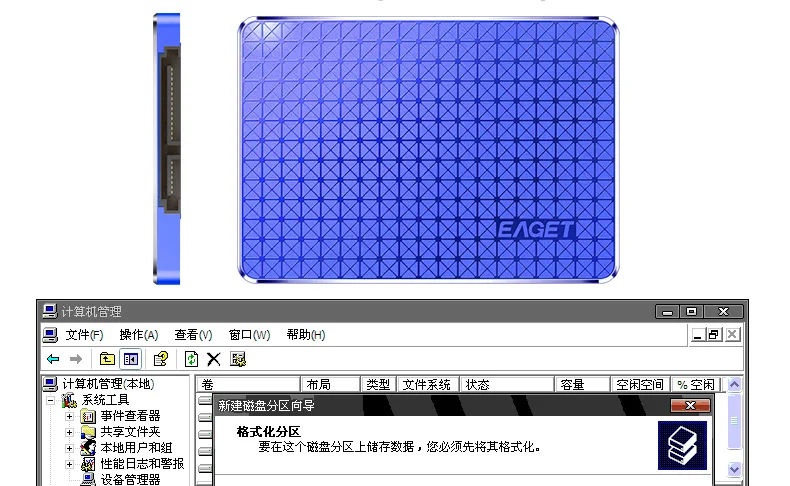Click the volume list scrollbar up arrow
The image size is (790, 486).
pyautogui.click(x=735, y=385)
